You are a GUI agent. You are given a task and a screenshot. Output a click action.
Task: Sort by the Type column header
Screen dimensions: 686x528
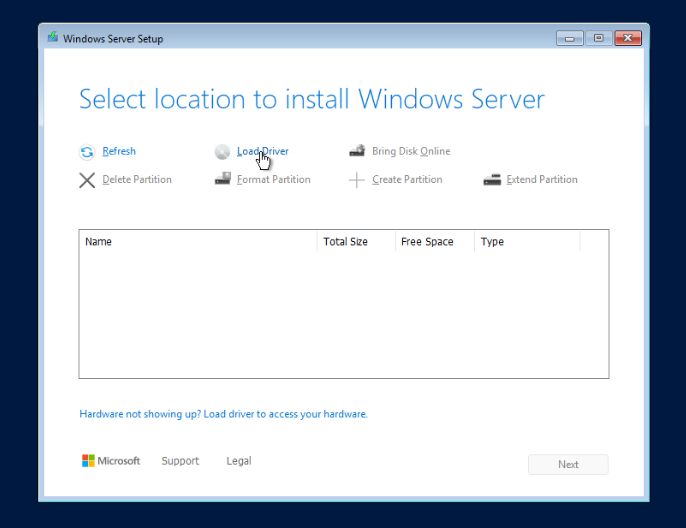click(x=492, y=242)
